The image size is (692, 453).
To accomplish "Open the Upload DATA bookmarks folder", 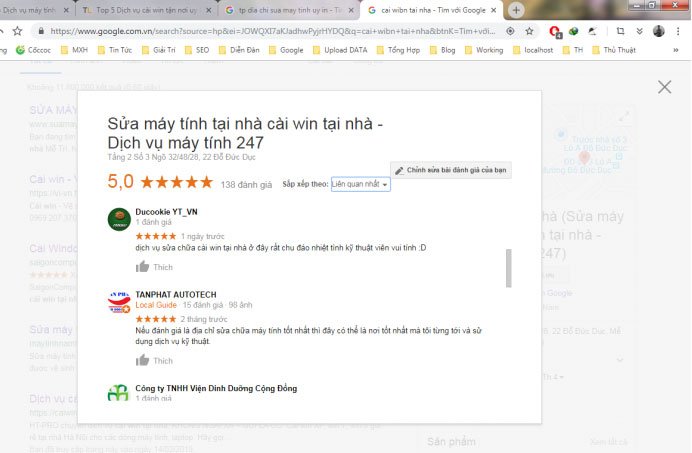I will [x=340, y=50].
